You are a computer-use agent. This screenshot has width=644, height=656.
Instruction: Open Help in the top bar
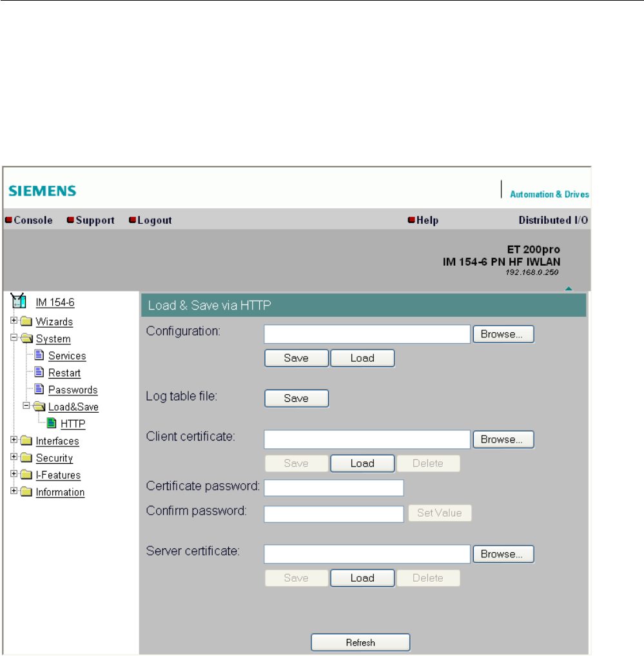tap(423, 220)
